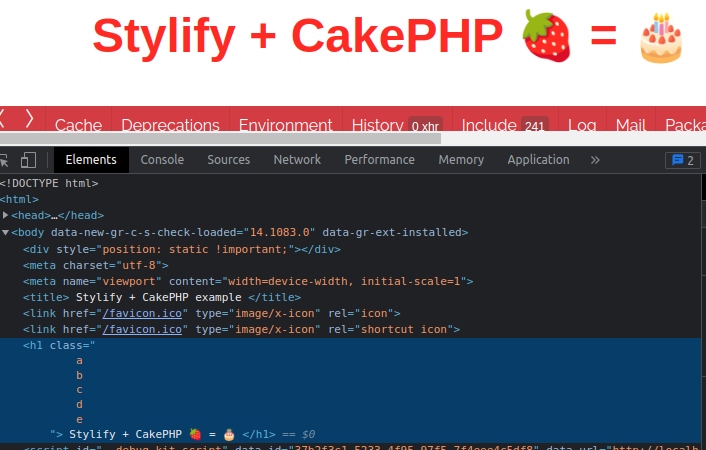Open the 2 issues message badge
The height and width of the screenshot is (450, 706).
coord(683,160)
